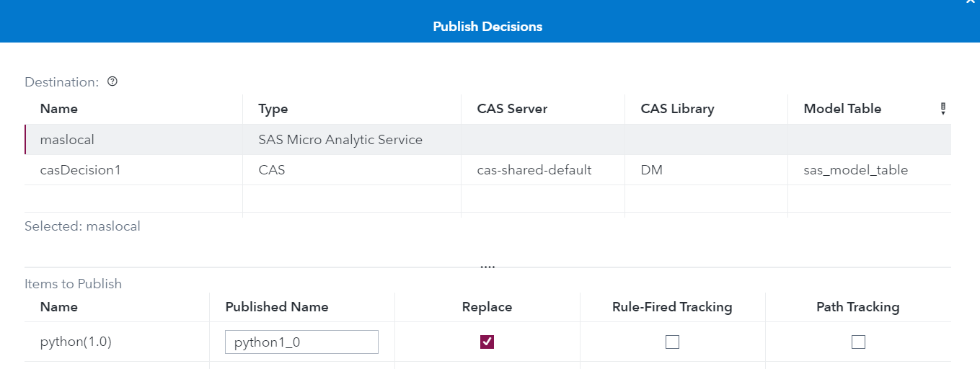Click the Destination help question mark icon
The height and width of the screenshot is (369, 980).
(112, 81)
